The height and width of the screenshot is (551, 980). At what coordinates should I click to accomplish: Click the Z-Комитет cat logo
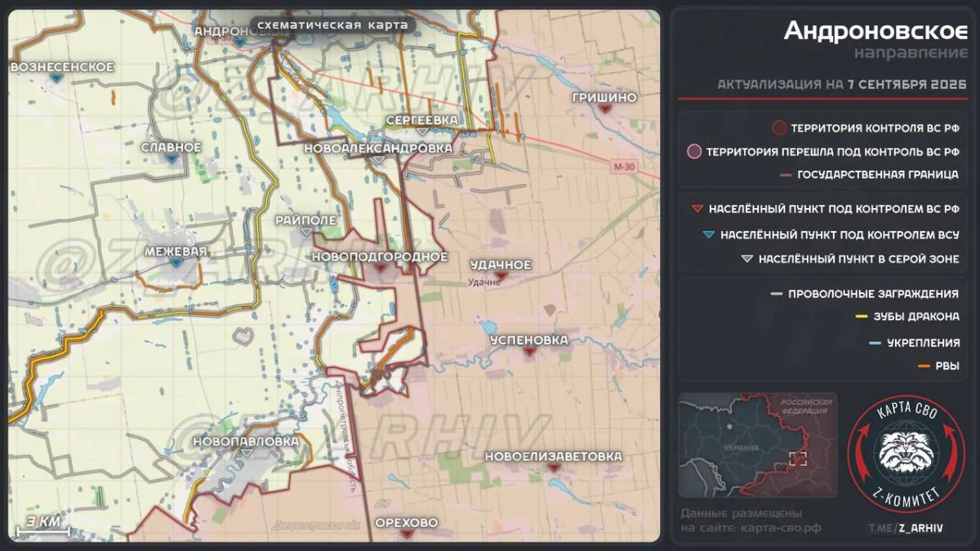pyautogui.click(x=895, y=455)
